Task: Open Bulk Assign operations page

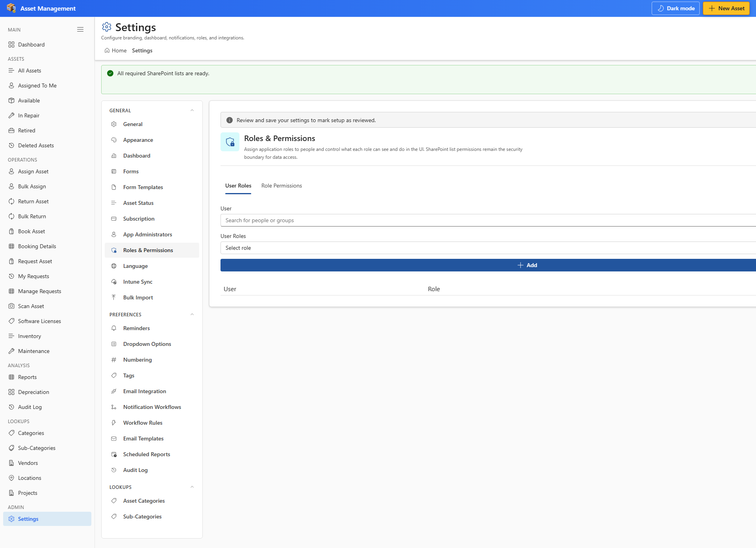Action: pos(47,186)
